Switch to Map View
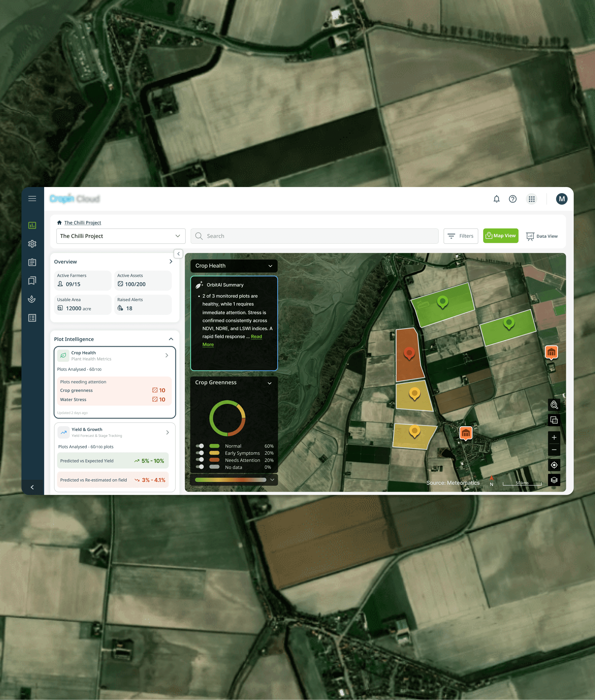The height and width of the screenshot is (700, 595). tap(501, 236)
